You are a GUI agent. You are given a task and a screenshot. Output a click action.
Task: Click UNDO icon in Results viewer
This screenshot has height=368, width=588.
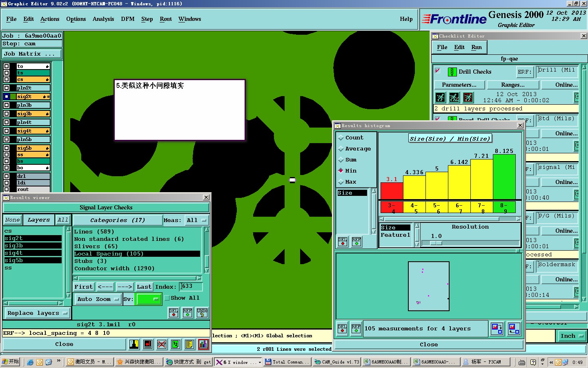click(202, 313)
